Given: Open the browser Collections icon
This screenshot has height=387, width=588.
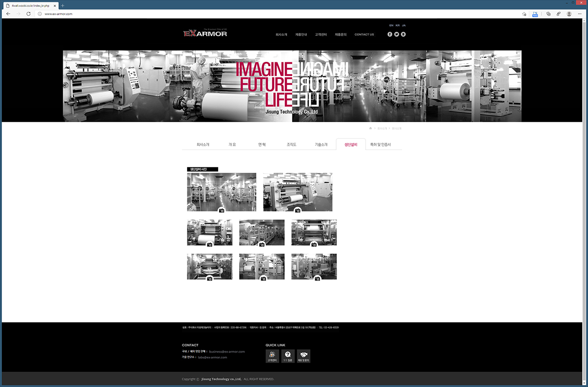Looking at the screenshot, I should [x=548, y=14].
